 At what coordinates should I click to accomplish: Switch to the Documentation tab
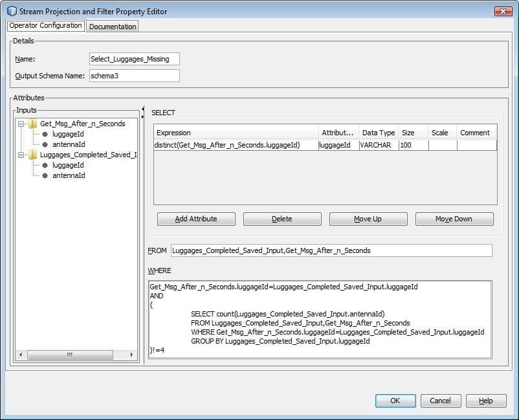point(113,27)
